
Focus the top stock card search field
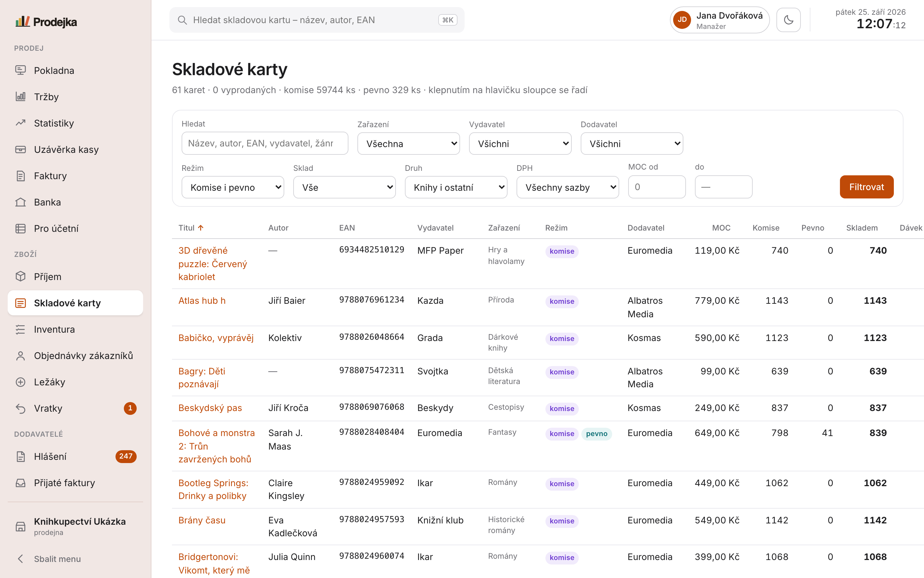317,20
